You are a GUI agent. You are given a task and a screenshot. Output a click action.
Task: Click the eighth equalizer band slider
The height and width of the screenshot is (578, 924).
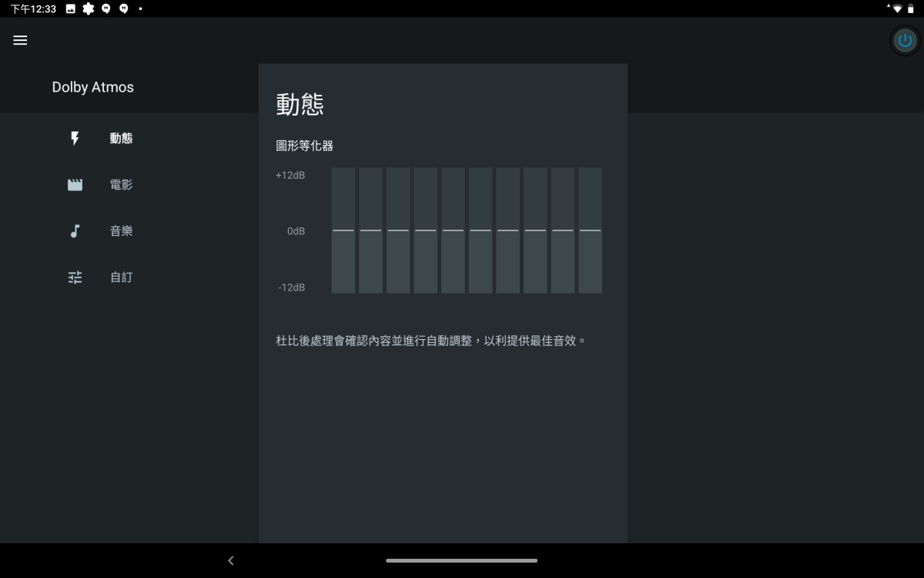coord(535,230)
